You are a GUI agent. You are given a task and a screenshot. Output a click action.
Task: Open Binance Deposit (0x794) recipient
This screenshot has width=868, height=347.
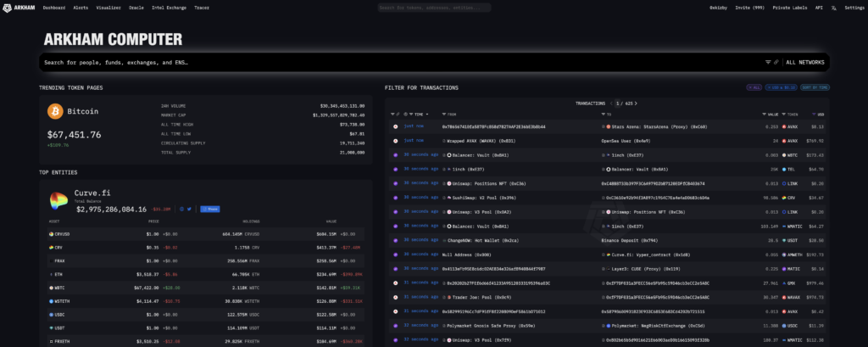(x=628, y=240)
